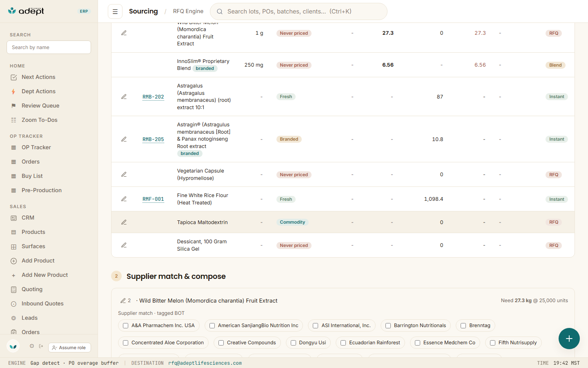
Task: Check Creative Compounds supplier
Action: click(221, 343)
